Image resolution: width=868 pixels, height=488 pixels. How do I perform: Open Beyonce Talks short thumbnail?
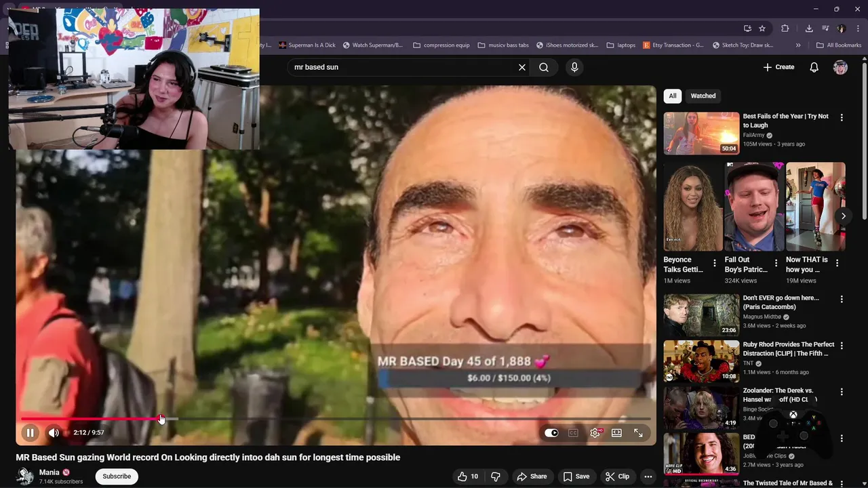(x=692, y=207)
